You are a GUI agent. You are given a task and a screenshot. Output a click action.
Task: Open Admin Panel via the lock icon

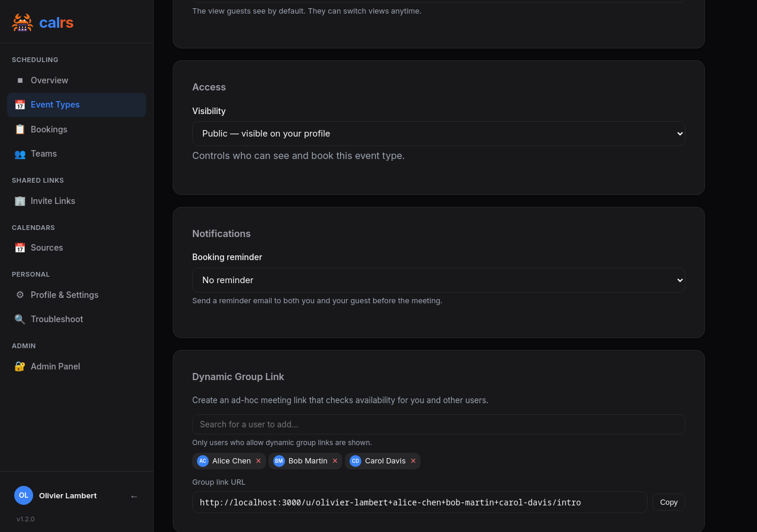click(20, 366)
